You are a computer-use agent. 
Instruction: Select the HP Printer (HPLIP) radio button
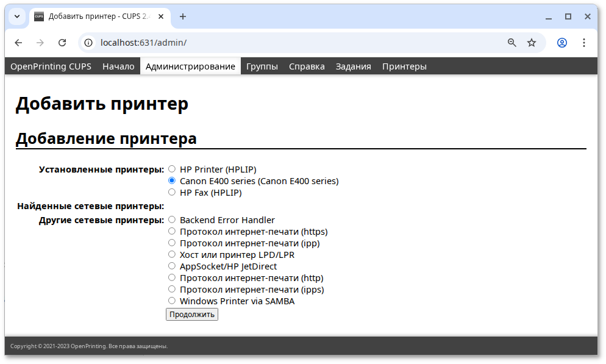click(172, 169)
